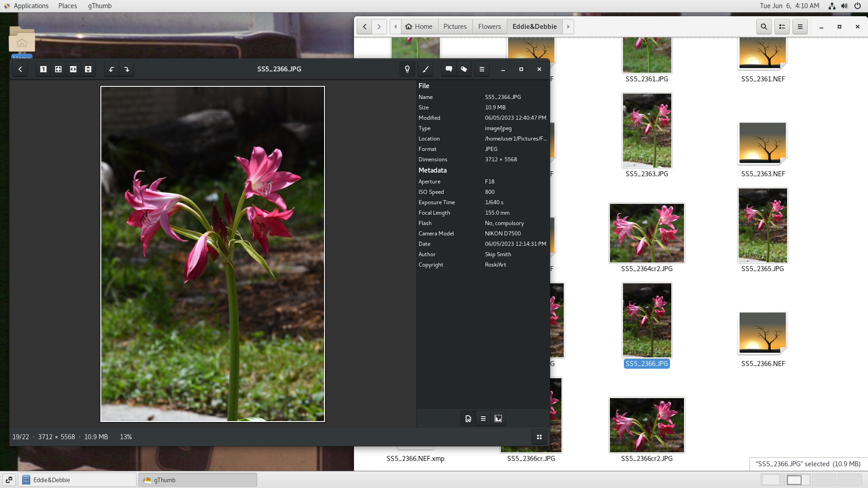Click show desktop icon in taskbar
Viewport: 868px width, 488px height.
pyautogui.click(x=9, y=480)
